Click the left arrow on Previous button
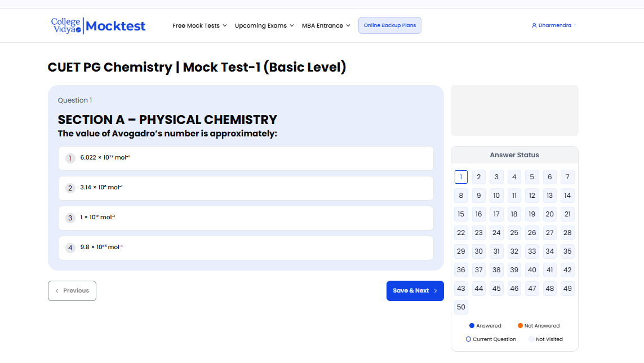The image size is (644, 363). coord(57,291)
